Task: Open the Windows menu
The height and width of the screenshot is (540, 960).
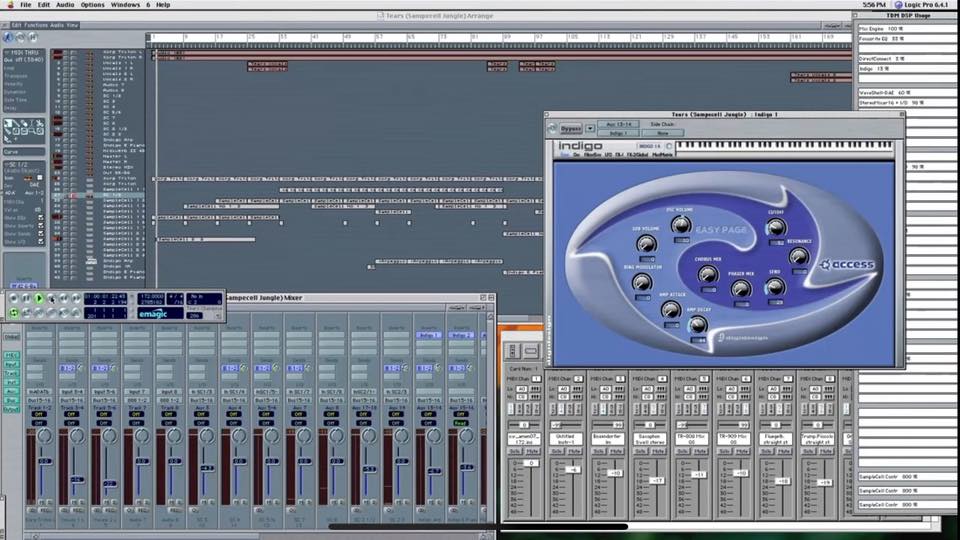Action: tap(125, 5)
